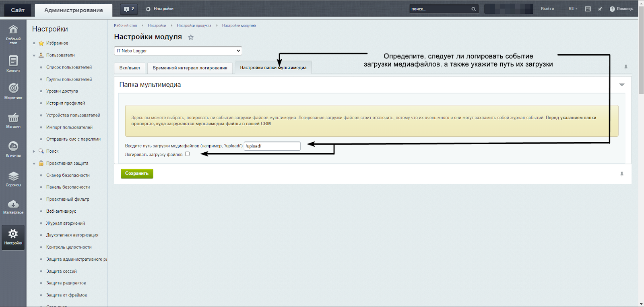Image resolution: width=644 pixels, height=307 pixels.
Task: Click the Проактивная защита lock icon
Action: pos(41,163)
